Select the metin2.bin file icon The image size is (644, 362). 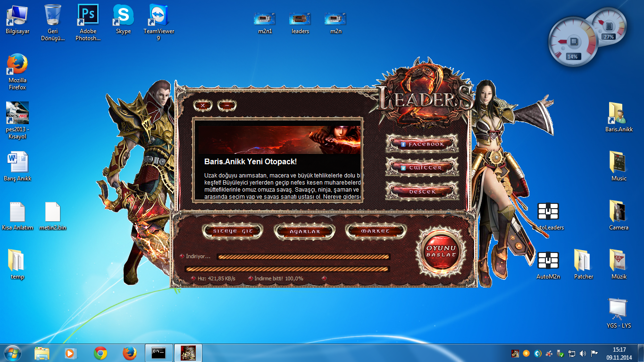click(52, 216)
